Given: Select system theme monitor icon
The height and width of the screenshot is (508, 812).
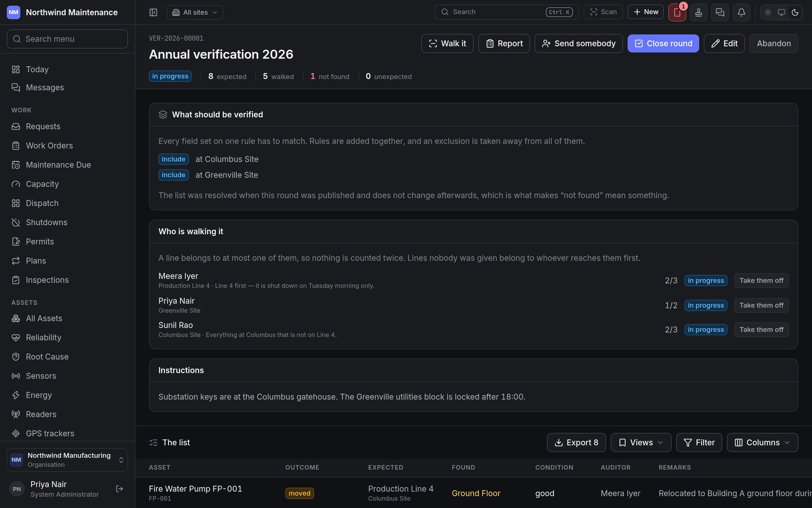Looking at the screenshot, I should point(782,12).
